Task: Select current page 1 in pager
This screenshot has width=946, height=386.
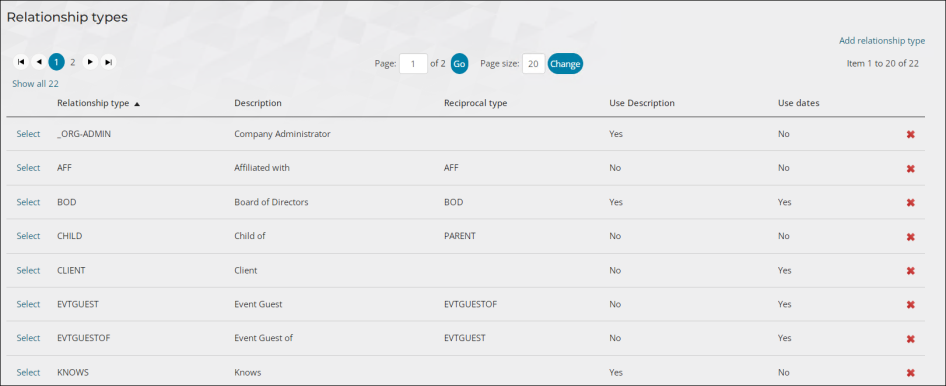Action: (x=56, y=62)
